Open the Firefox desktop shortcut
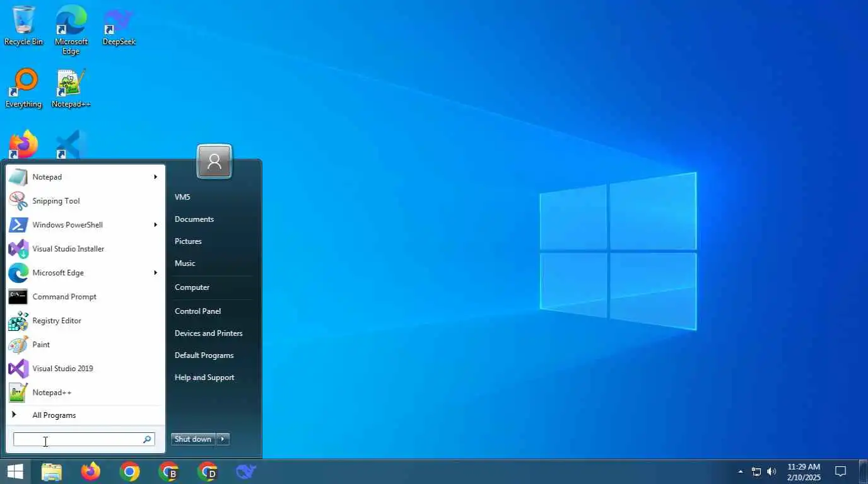This screenshot has height=484, width=868. click(24, 145)
